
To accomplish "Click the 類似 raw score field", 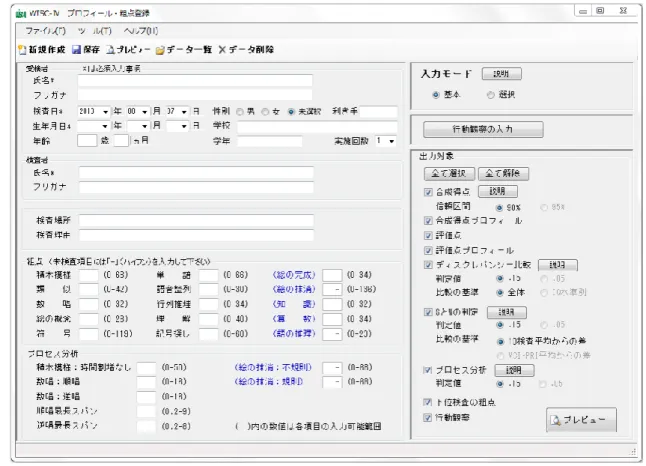I will (x=89, y=290).
